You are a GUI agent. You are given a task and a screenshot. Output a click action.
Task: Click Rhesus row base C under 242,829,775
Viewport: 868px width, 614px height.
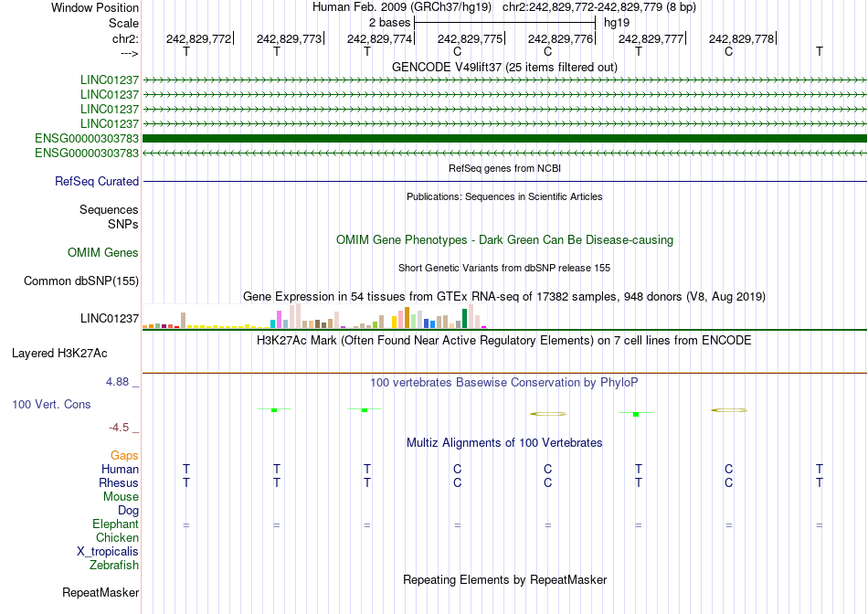(x=457, y=482)
